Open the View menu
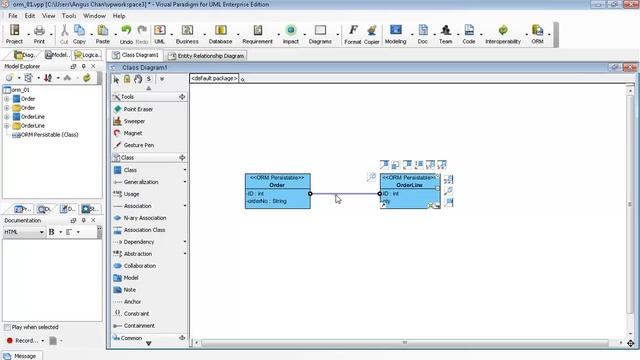The height and width of the screenshot is (360, 640). coord(49,16)
